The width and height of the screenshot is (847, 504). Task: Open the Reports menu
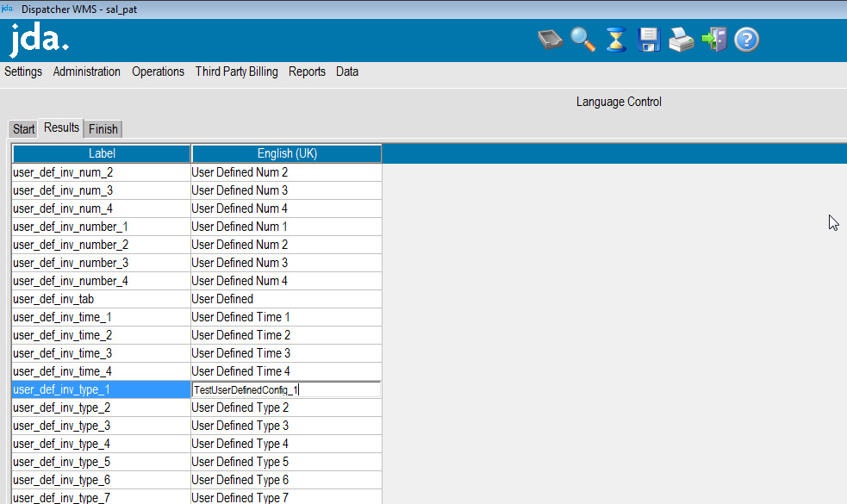(x=307, y=72)
